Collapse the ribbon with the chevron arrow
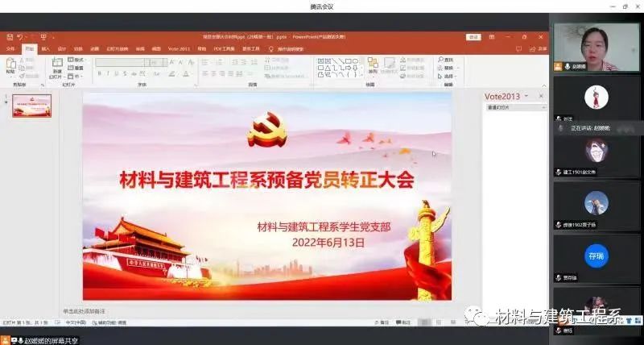This screenshot has width=644, height=345. 544,85
